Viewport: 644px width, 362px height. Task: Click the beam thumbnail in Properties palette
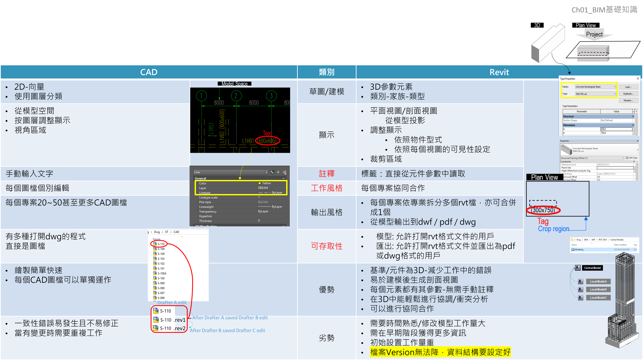[x=566, y=150]
